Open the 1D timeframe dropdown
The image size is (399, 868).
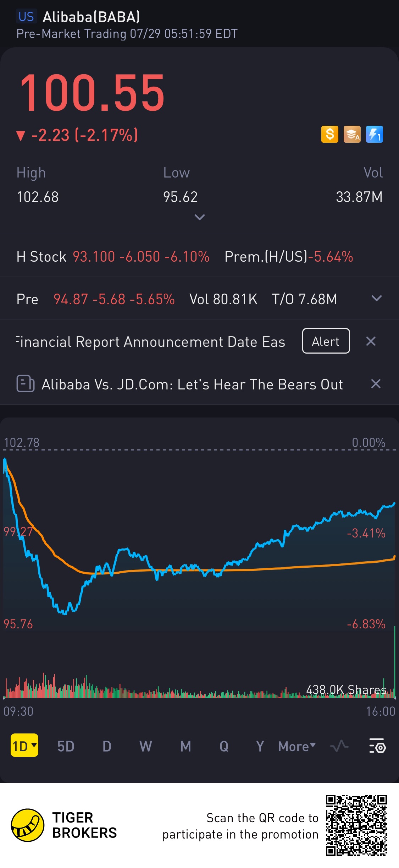24,746
